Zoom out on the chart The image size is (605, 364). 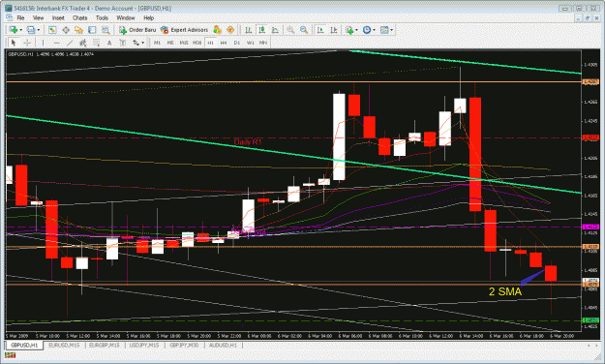click(x=304, y=30)
